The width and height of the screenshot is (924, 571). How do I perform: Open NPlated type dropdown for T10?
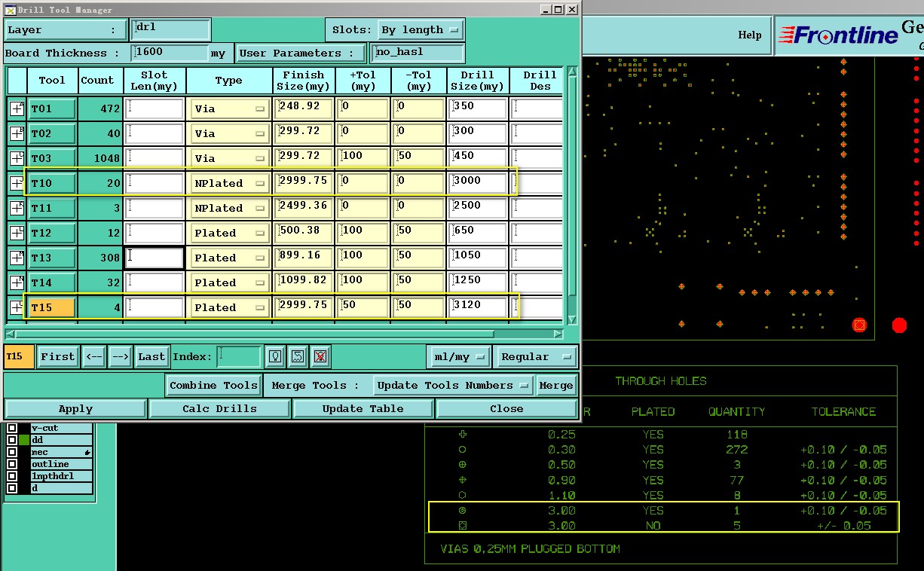230,183
